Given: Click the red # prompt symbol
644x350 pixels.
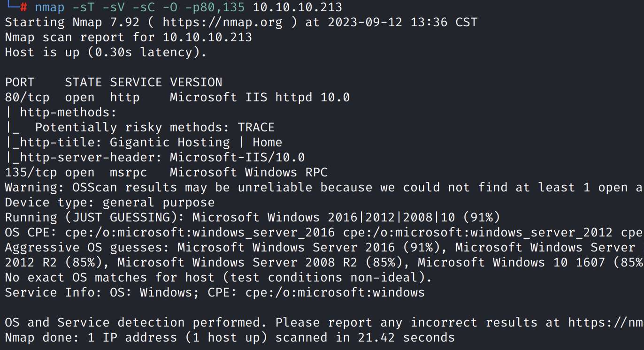Looking at the screenshot, I should 23,7.
